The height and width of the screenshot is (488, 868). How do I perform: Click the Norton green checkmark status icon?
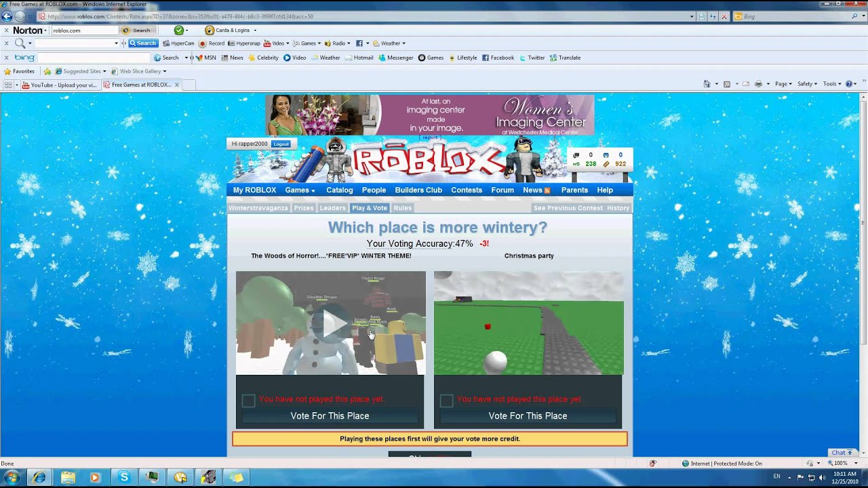179,30
